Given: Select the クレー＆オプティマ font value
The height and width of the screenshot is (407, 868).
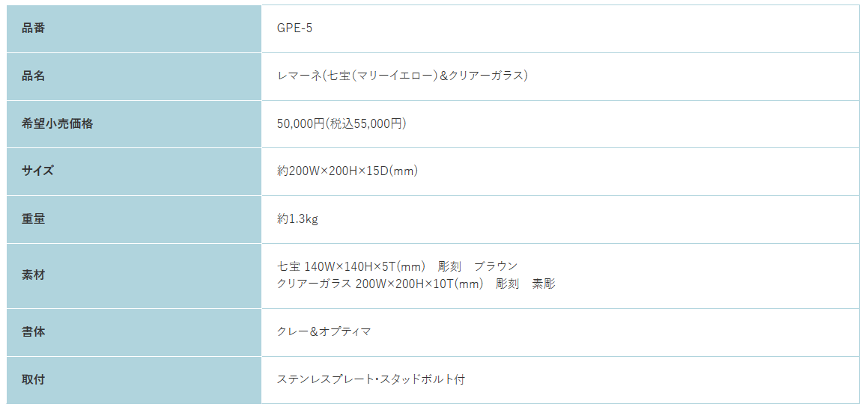Looking at the screenshot, I should [x=324, y=331].
